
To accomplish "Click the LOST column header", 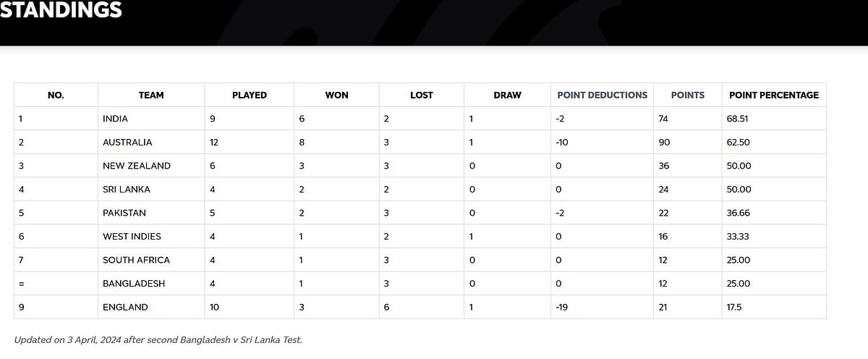I will coord(421,95).
